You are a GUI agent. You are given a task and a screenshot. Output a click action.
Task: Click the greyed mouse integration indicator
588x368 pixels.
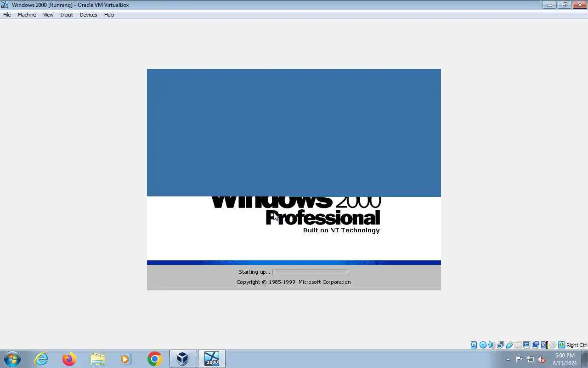tap(553, 345)
